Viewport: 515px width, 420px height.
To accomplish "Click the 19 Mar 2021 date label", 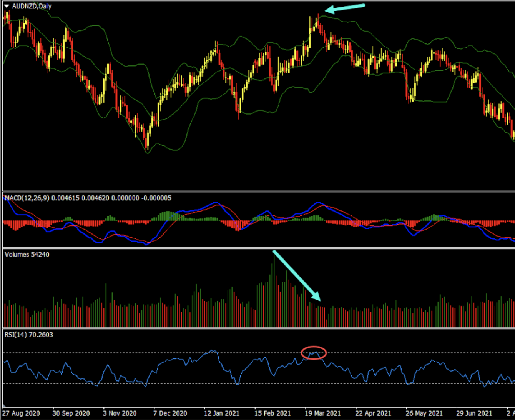I will (323, 413).
